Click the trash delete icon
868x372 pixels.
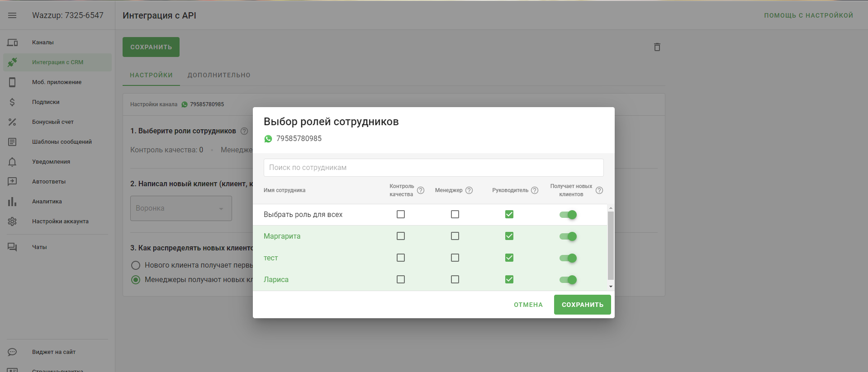pyautogui.click(x=657, y=47)
